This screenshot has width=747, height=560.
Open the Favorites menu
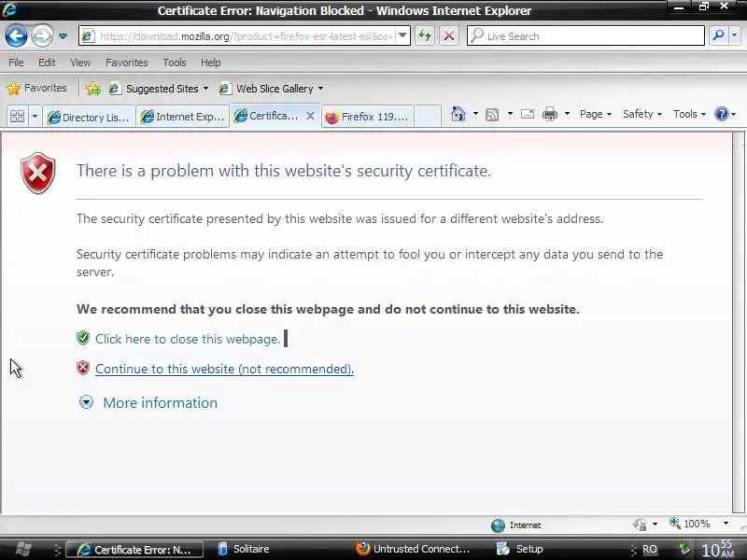point(127,63)
